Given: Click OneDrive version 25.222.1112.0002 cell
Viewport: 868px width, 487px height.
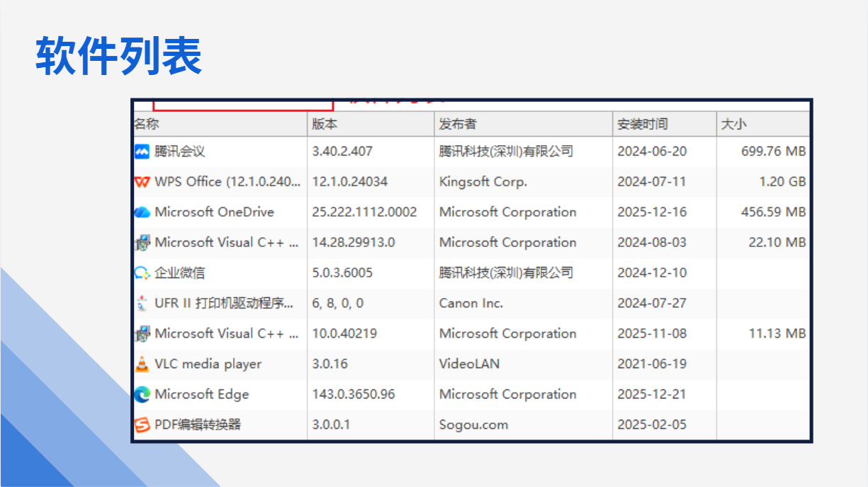Looking at the screenshot, I should coord(364,212).
